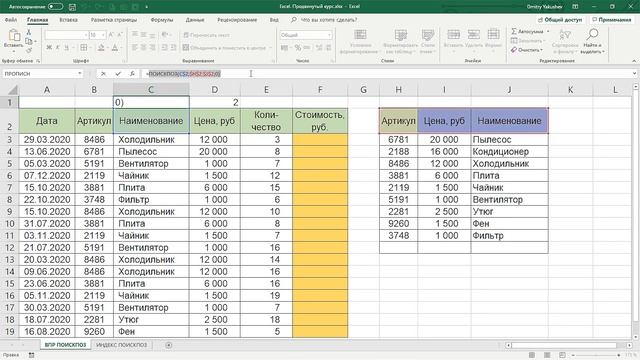Image resolution: width=640 pixels, height=360 pixels.
Task: Toggle Italic (К) formatting
Action: pyautogui.click(x=58, y=48)
